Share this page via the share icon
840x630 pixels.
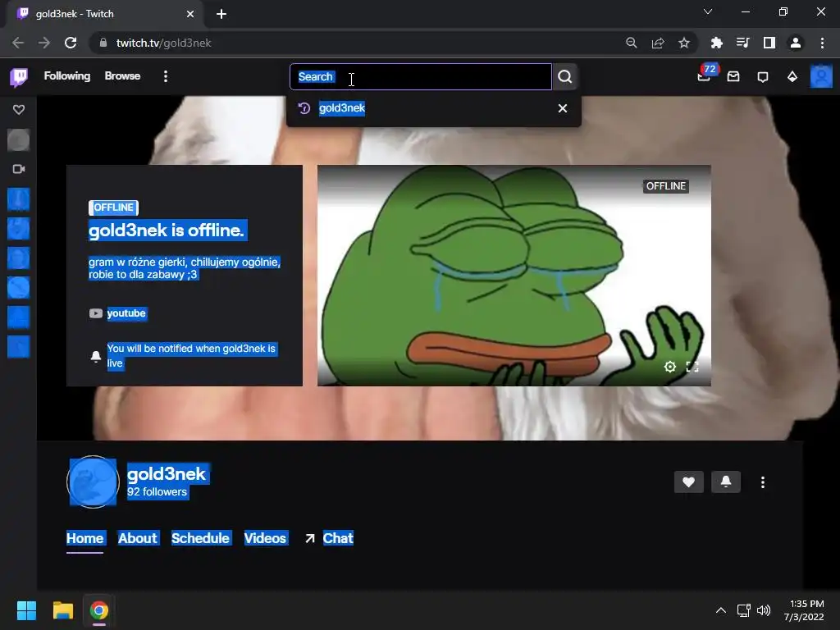pyautogui.click(x=658, y=43)
